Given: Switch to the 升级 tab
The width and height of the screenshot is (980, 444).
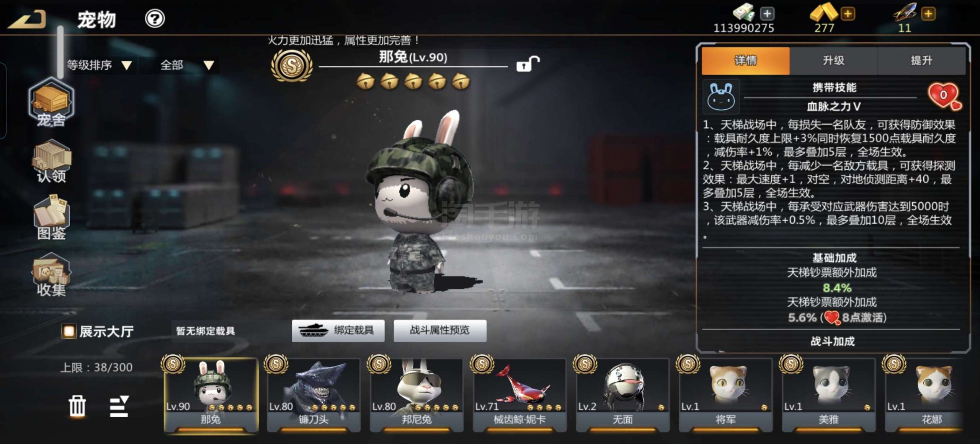Looking at the screenshot, I should coord(833,60).
